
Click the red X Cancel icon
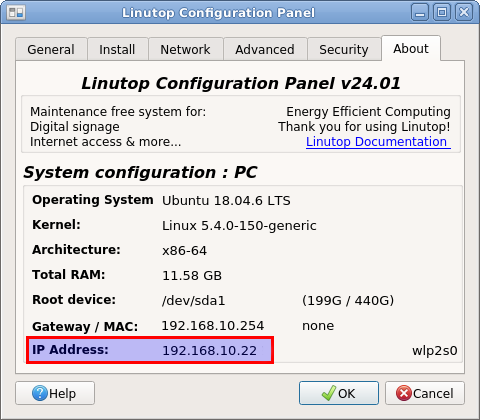click(x=404, y=393)
